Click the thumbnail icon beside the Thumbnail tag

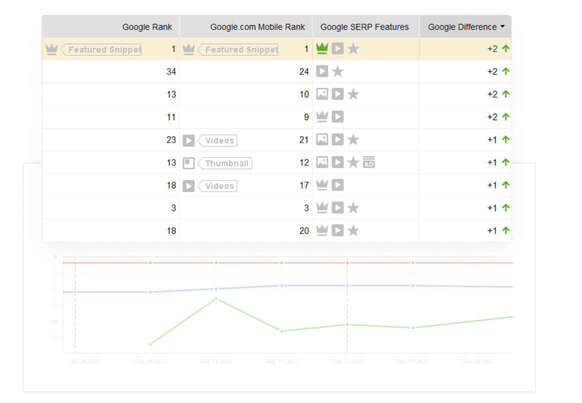pos(189,163)
